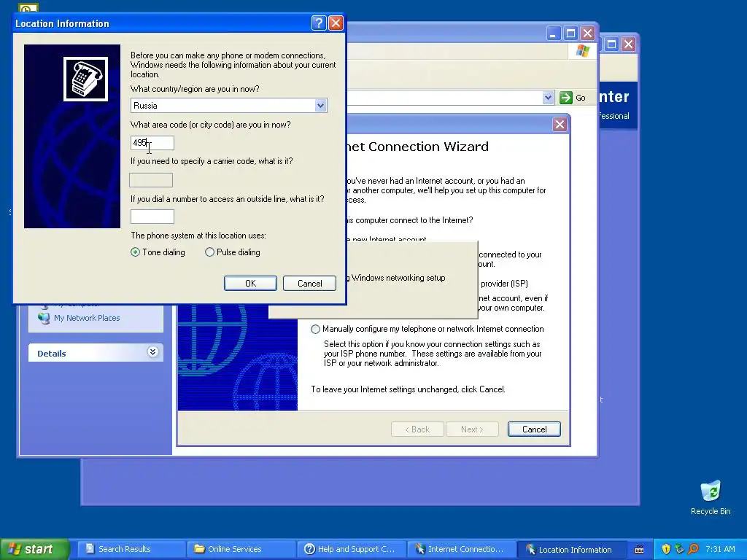This screenshot has width=747, height=560.
Task: Click the area code field containing 495
Action: point(152,143)
